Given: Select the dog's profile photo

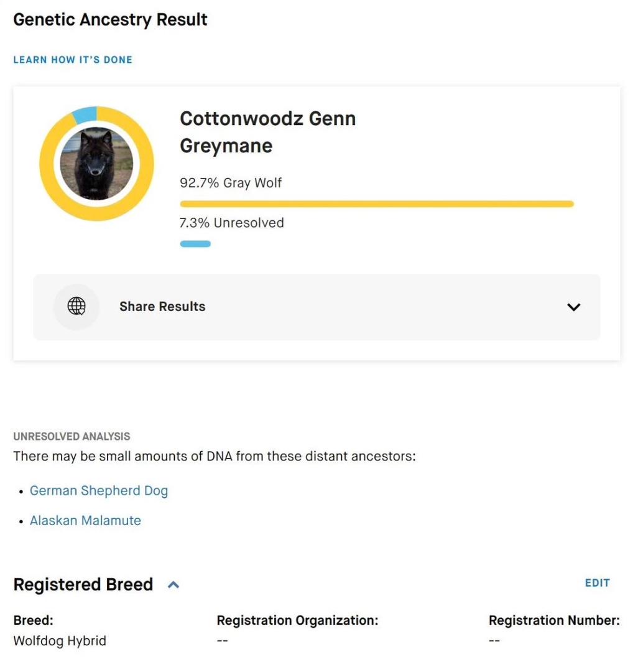Looking at the screenshot, I should [96, 163].
